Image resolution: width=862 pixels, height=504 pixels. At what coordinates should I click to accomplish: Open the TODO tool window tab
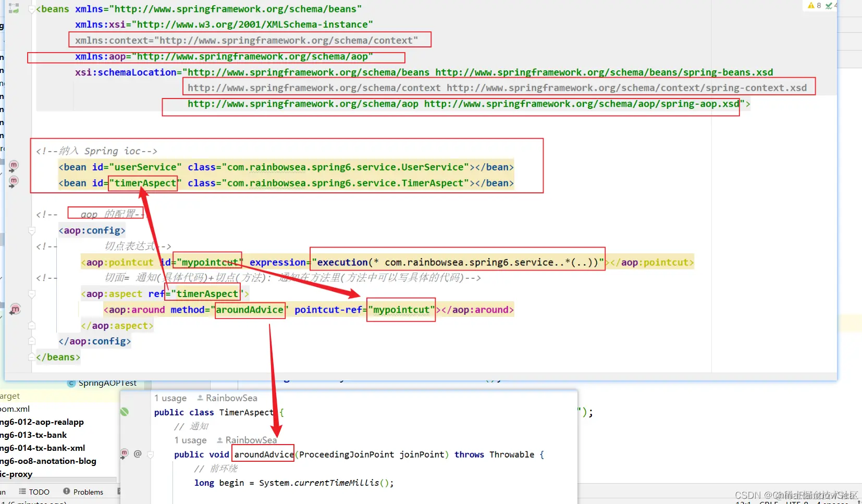pyautogui.click(x=34, y=491)
